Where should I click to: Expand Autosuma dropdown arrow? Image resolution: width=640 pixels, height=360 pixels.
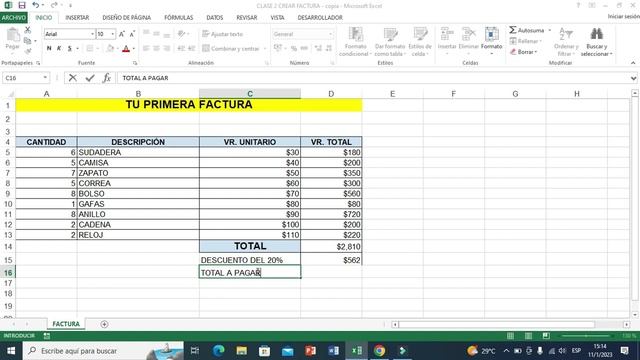click(x=549, y=30)
